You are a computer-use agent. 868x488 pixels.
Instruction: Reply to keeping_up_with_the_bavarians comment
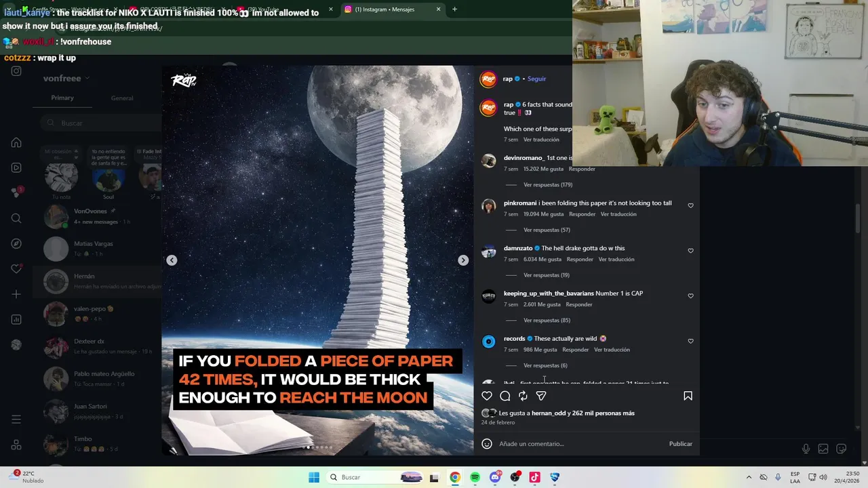tap(578, 304)
